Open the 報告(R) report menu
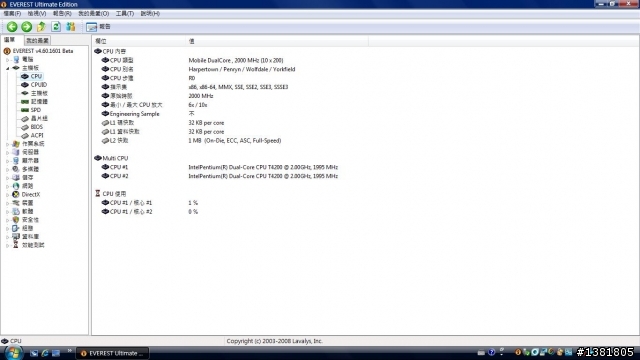Image resolution: width=640 pixels, height=360 pixels. tap(62, 13)
